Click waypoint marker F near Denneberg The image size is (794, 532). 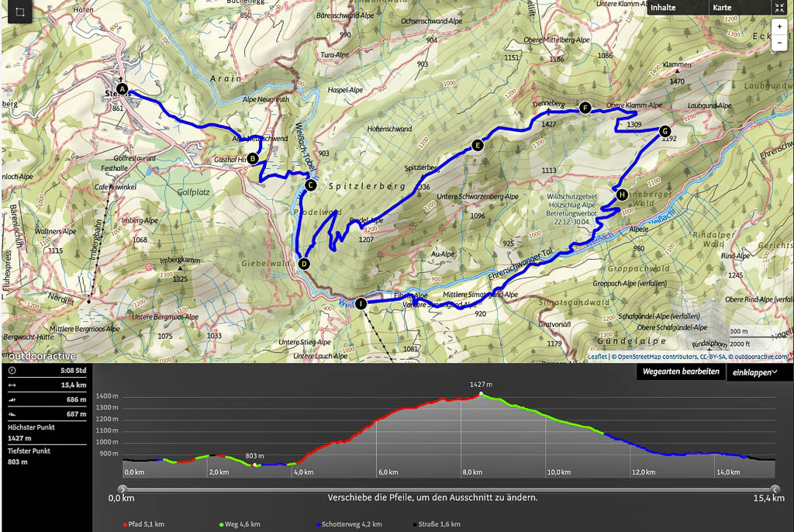pos(585,109)
